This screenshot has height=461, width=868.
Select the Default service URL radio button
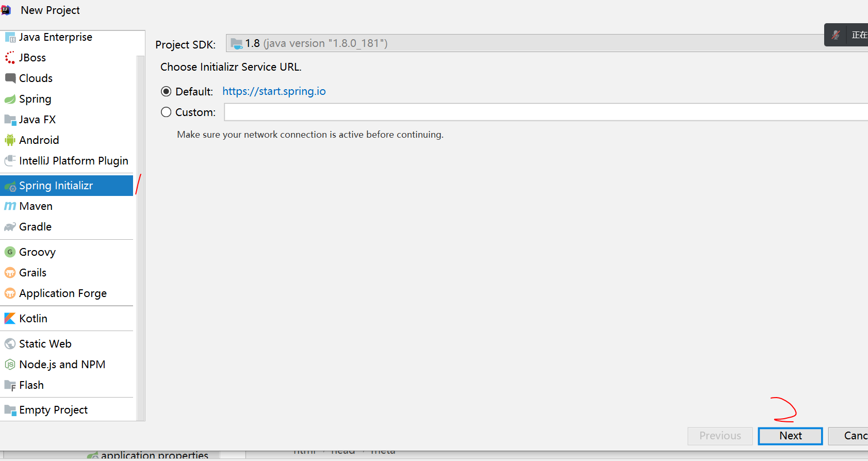(166, 91)
